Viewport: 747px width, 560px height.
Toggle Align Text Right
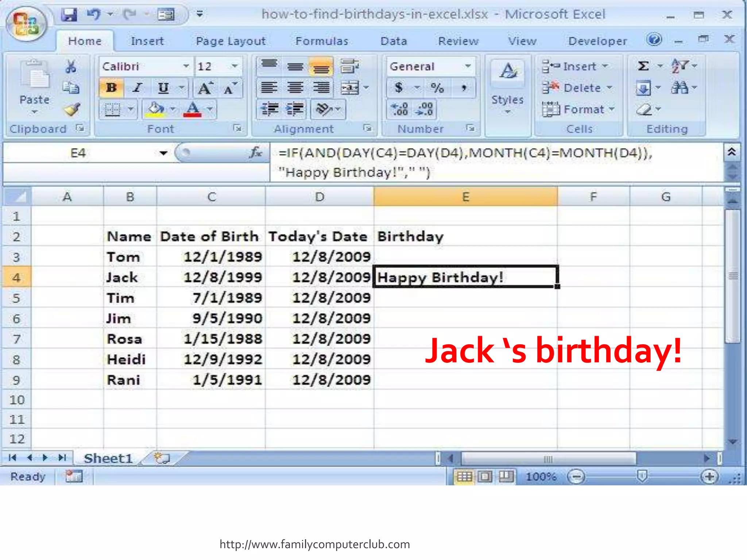point(321,88)
